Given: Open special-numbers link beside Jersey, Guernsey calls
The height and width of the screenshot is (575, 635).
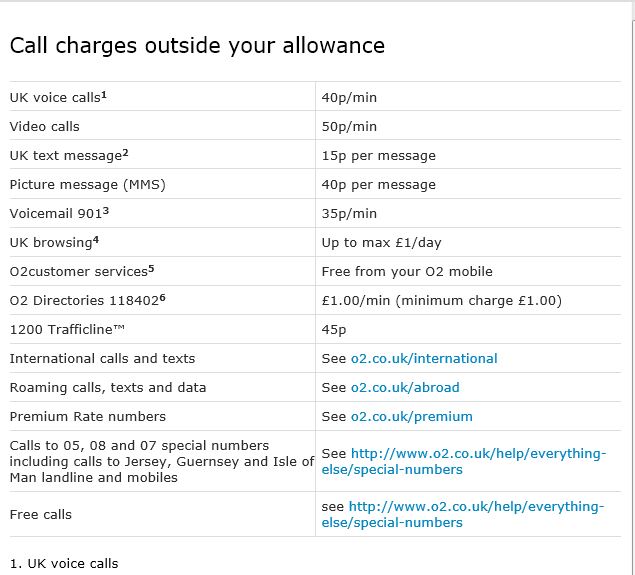Looking at the screenshot, I should (x=476, y=454).
